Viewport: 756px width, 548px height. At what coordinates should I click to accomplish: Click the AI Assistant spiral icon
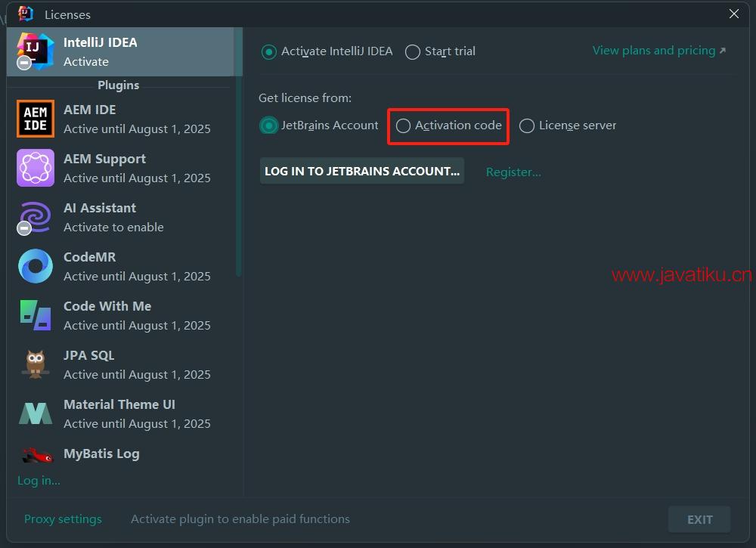coord(36,217)
